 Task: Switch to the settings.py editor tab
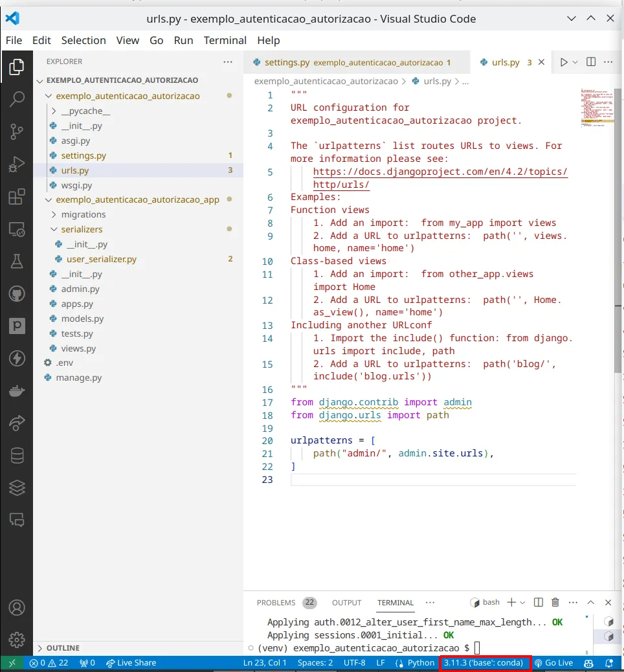pyautogui.click(x=357, y=62)
